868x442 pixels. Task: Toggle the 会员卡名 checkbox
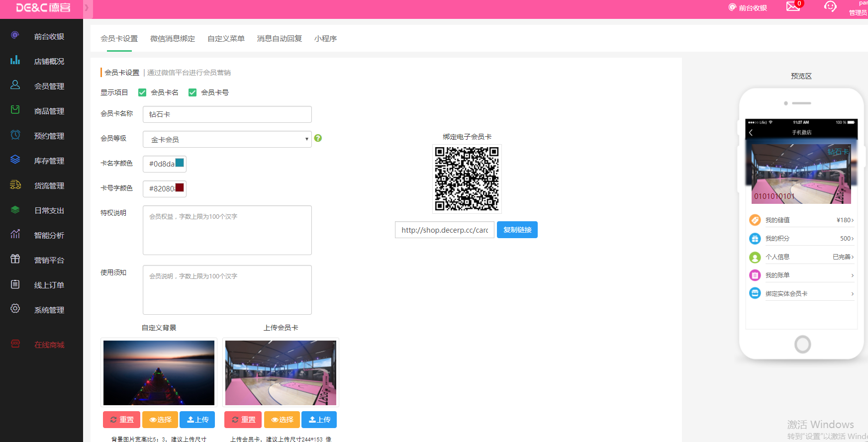click(x=142, y=92)
